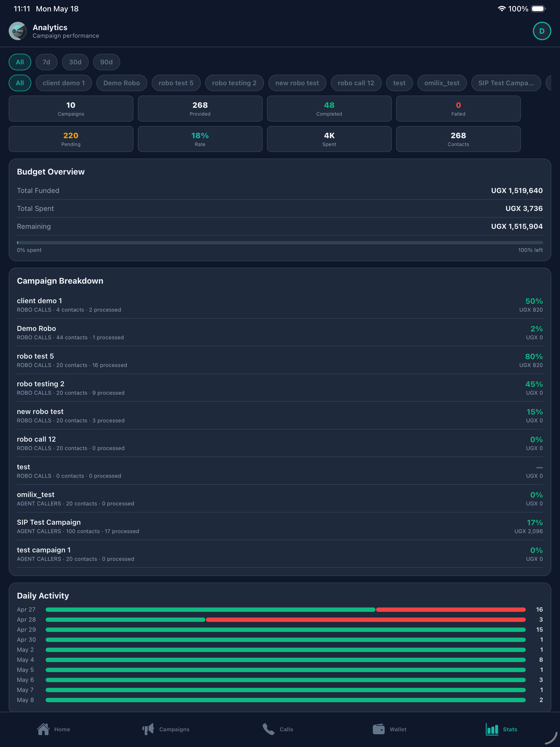This screenshot has height=747, width=560.
Task: Filter by new robo test chip
Action: 297,83
